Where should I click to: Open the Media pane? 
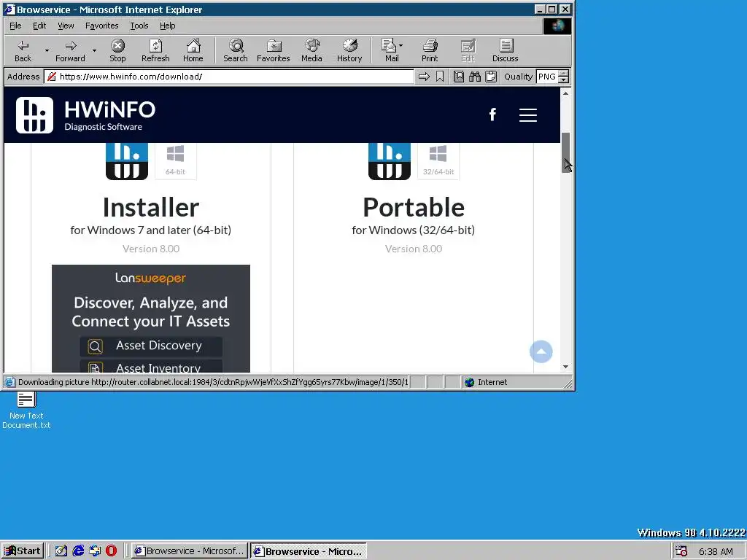[x=311, y=50]
